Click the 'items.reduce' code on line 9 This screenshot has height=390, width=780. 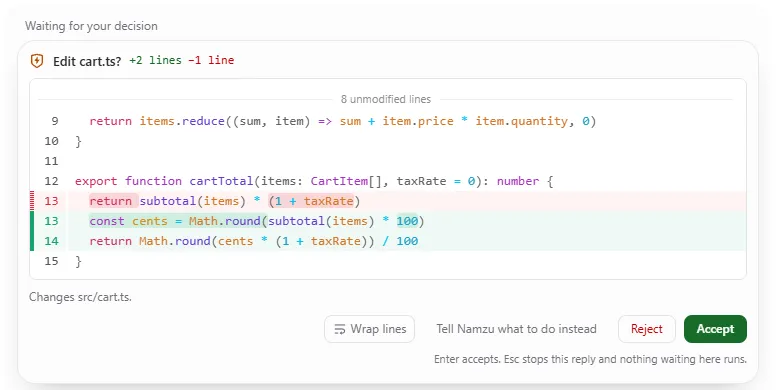[182, 121]
